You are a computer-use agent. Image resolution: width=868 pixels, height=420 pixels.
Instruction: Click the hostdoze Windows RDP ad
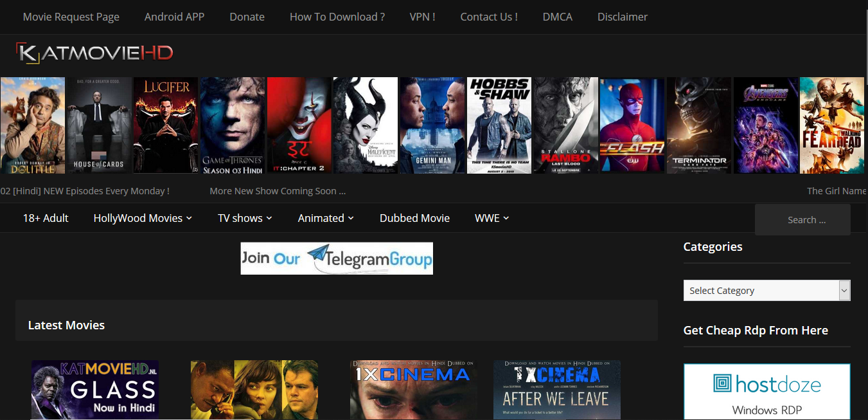click(767, 392)
